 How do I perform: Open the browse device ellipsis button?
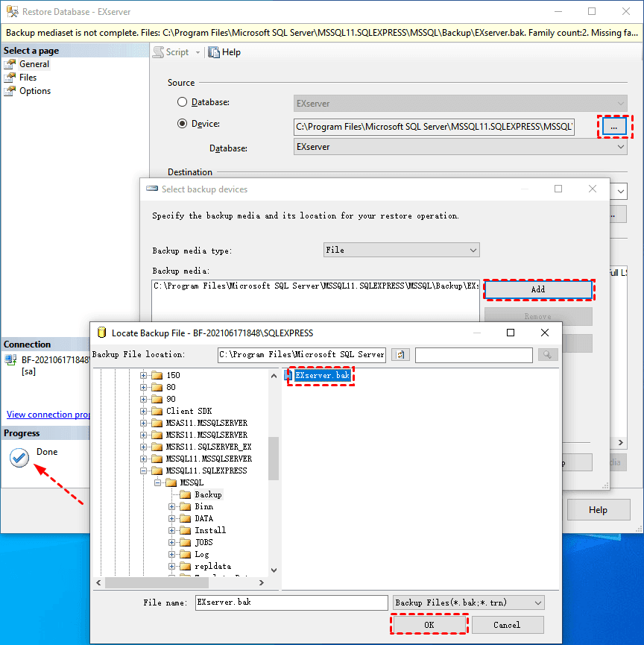pyautogui.click(x=614, y=127)
